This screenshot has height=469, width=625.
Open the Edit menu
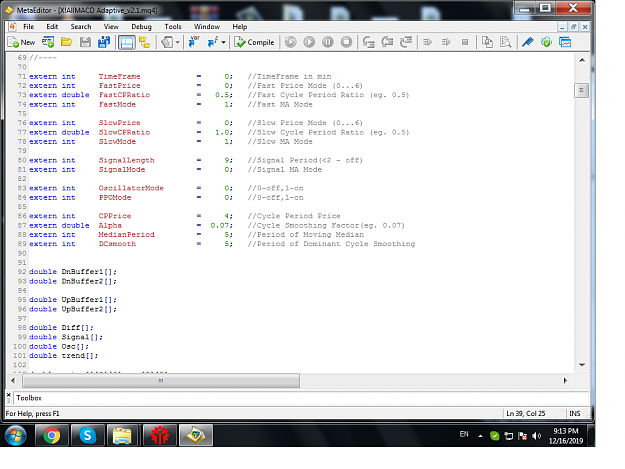point(52,27)
